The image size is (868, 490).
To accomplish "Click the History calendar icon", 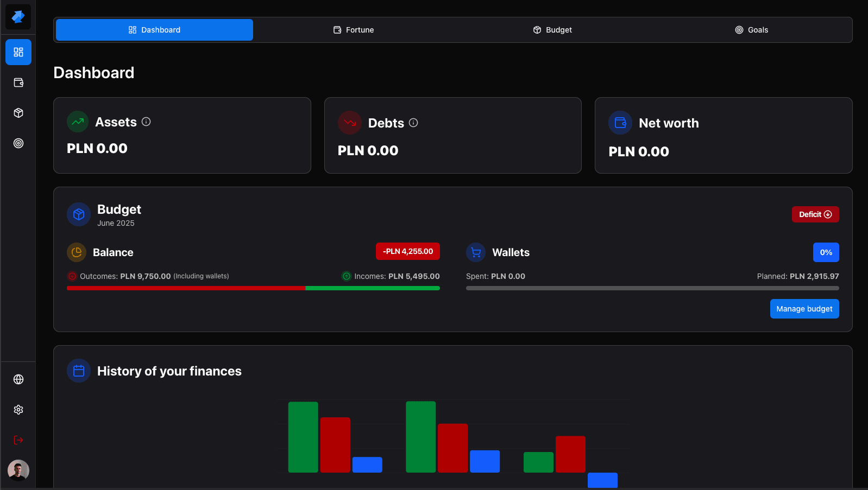I will pos(79,371).
